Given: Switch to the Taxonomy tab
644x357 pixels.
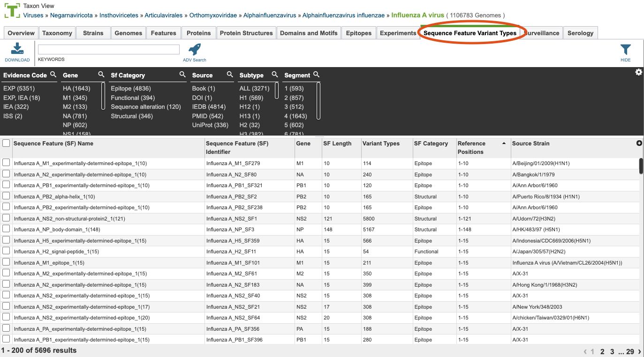Looking at the screenshot, I should click(x=57, y=33).
